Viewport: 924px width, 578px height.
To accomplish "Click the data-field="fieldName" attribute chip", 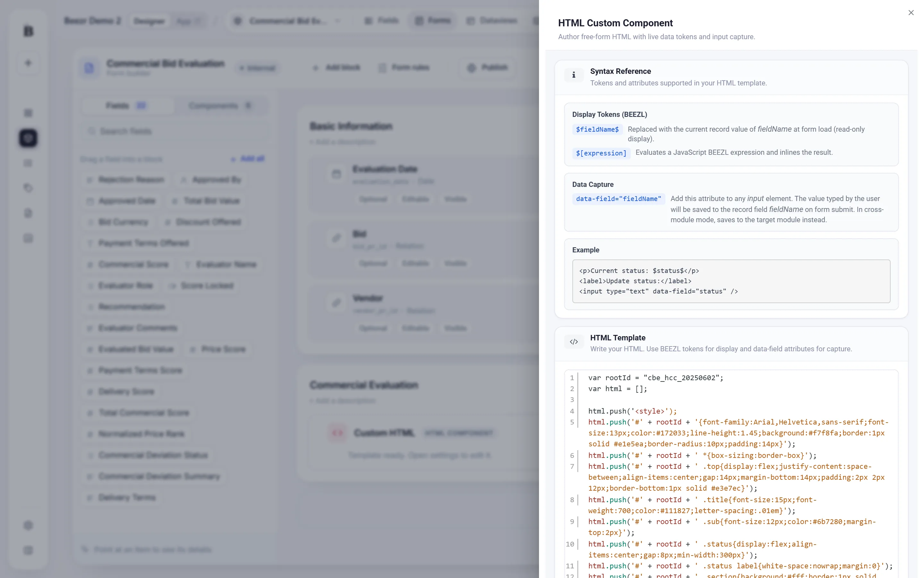I will click(619, 199).
